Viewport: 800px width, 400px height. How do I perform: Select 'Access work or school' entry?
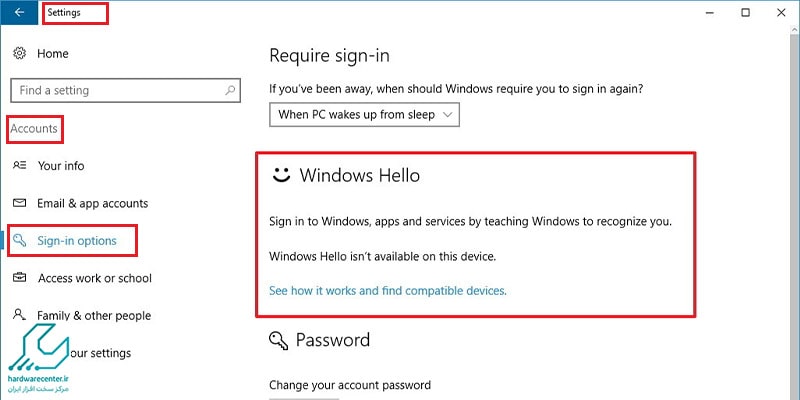pos(95,278)
